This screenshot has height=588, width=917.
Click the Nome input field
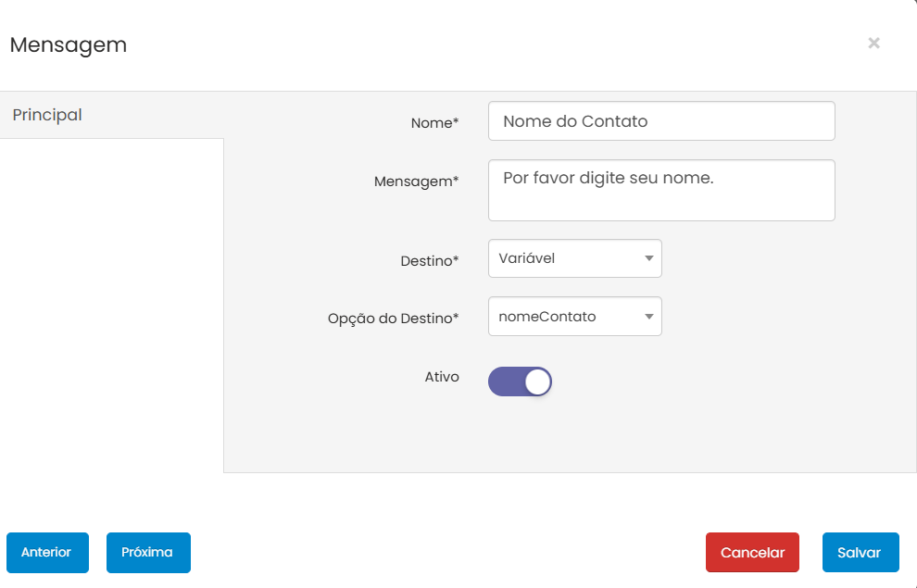tap(660, 121)
